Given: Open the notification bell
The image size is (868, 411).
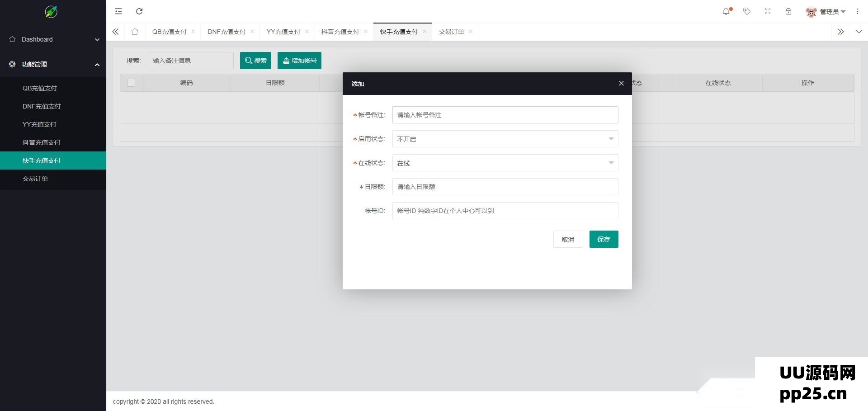Looking at the screenshot, I should (x=726, y=11).
